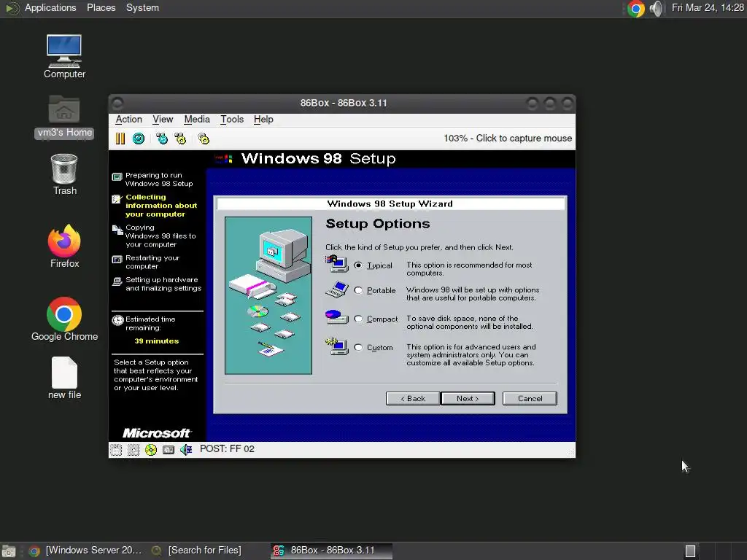Select the Trash desktop icon
747x560 pixels.
pos(64,174)
